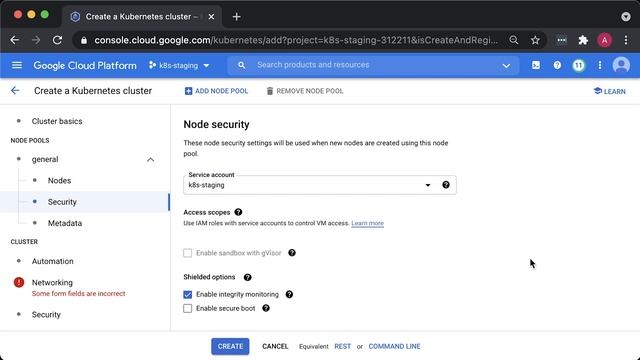The image size is (640, 360).
Task: Open the k8s-staging project selector
Action: 179,65
